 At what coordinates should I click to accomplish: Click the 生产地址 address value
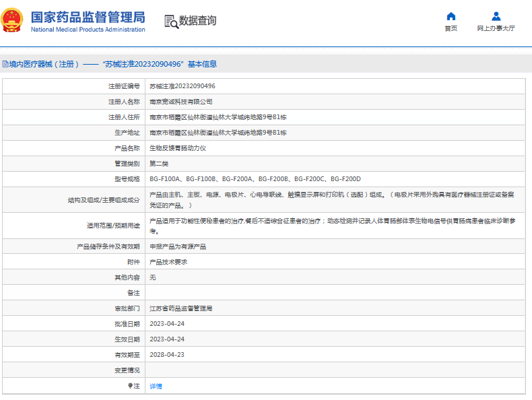[218, 133]
